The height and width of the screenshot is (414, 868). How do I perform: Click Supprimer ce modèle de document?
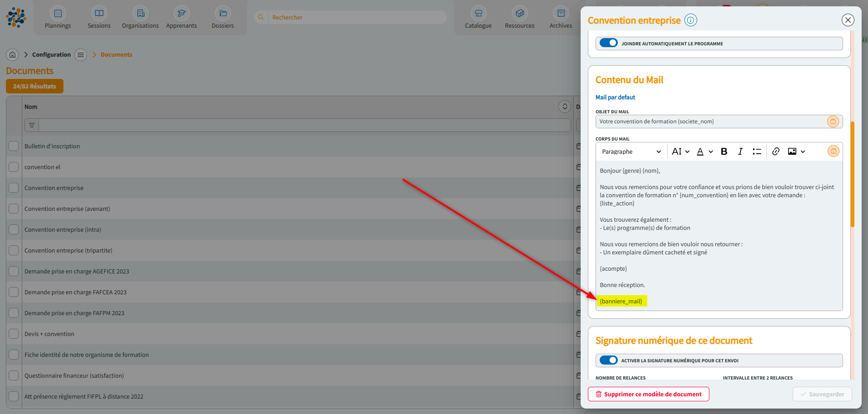pyautogui.click(x=648, y=394)
